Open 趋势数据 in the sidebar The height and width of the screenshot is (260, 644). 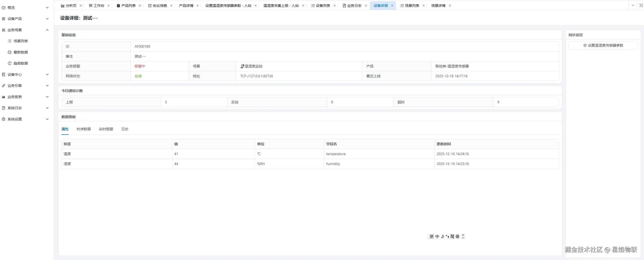tap(21, 63)
